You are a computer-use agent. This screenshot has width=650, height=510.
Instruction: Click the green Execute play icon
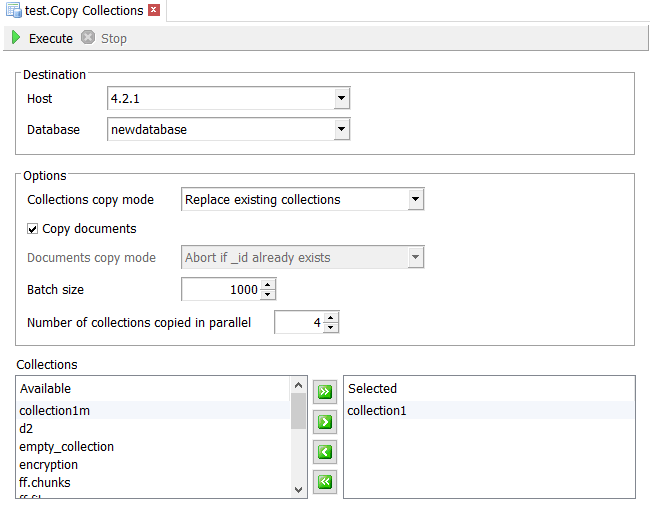coord(16,38)
